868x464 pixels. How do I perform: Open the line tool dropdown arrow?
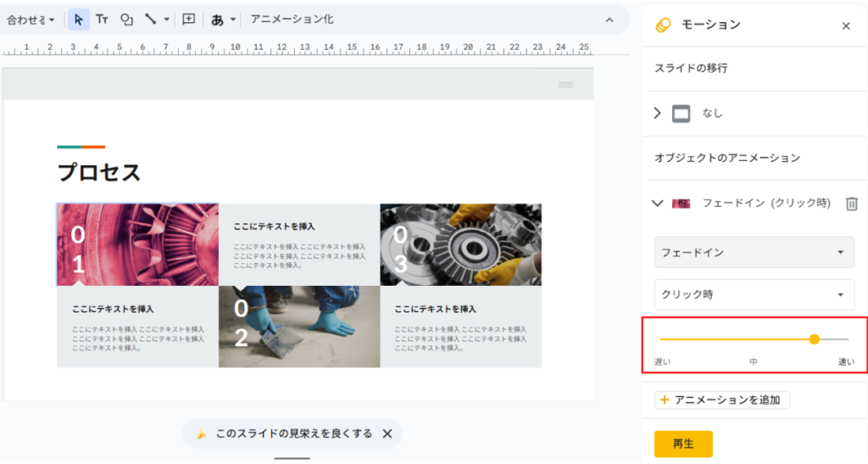pyautogui.click(x=166, y=20)
